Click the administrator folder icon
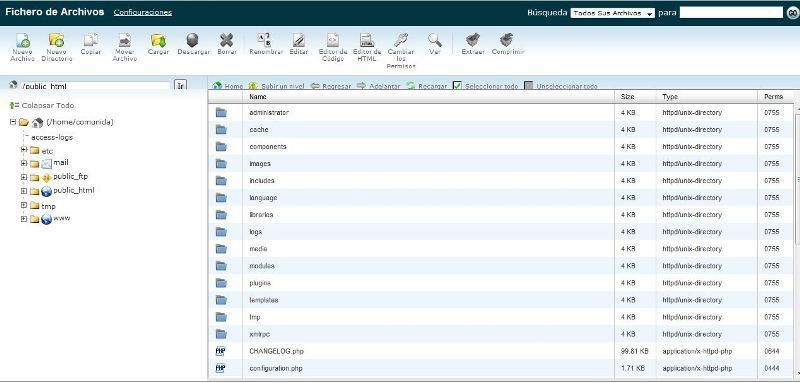The width and height of the screenshot is (800, 383). pyautogui.click(x=221, y=112)
